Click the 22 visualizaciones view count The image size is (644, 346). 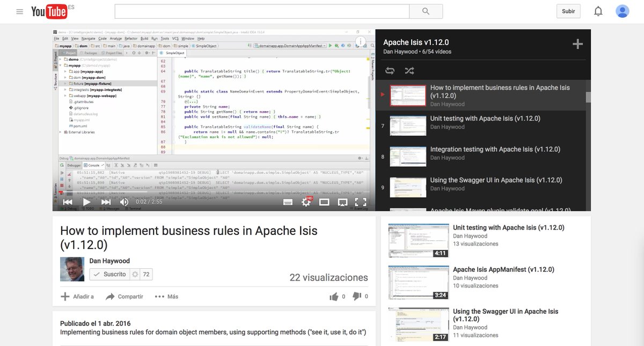point(328,277)
